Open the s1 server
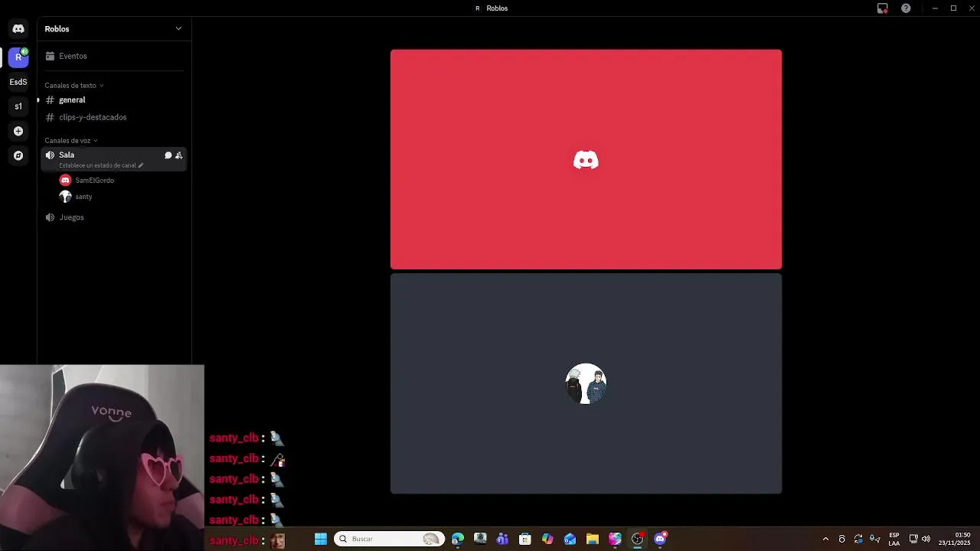The height and width of the screenshot is (551, 980). click(x=18, y=106)
